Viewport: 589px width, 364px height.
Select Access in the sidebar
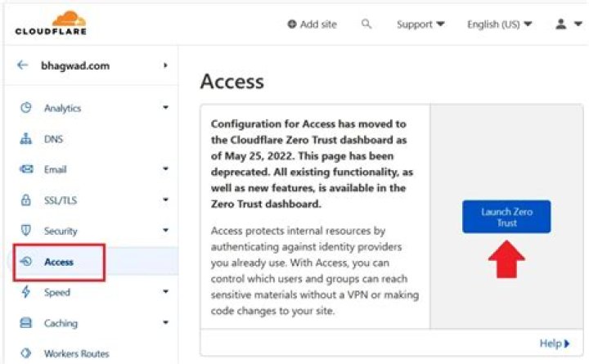(x=58, y=262)
